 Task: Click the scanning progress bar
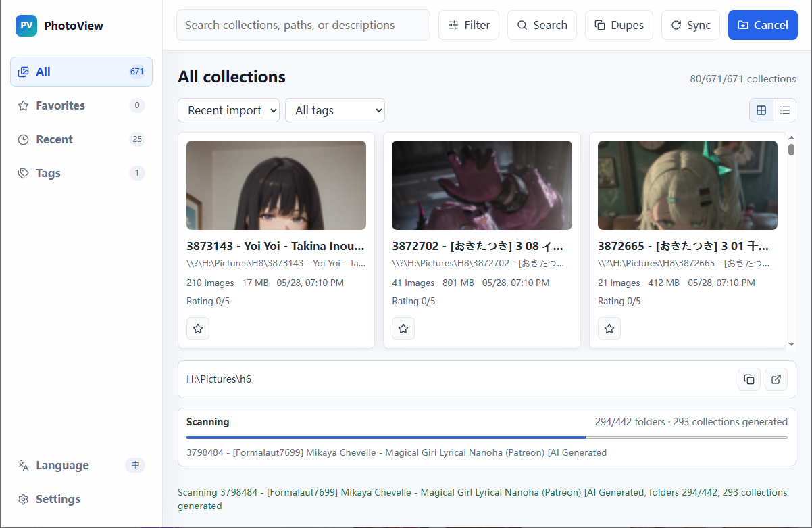(x=487, y=437)
